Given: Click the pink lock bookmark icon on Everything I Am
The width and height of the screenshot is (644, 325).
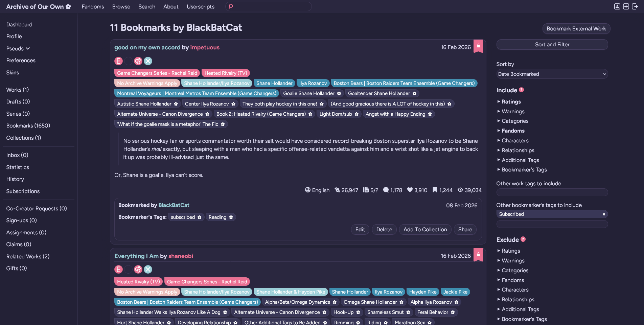Looking at the screenshot, I should pyautogui.click(x=478, y=255).
